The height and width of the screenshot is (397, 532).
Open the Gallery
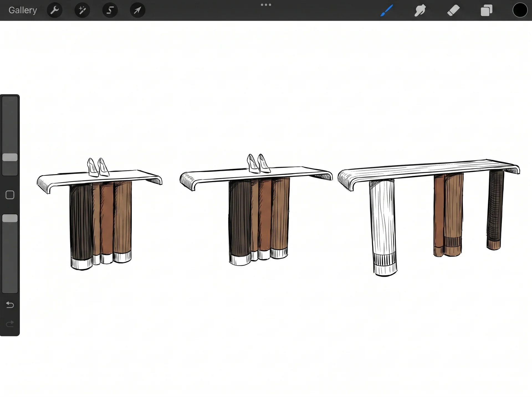(23, 10)
